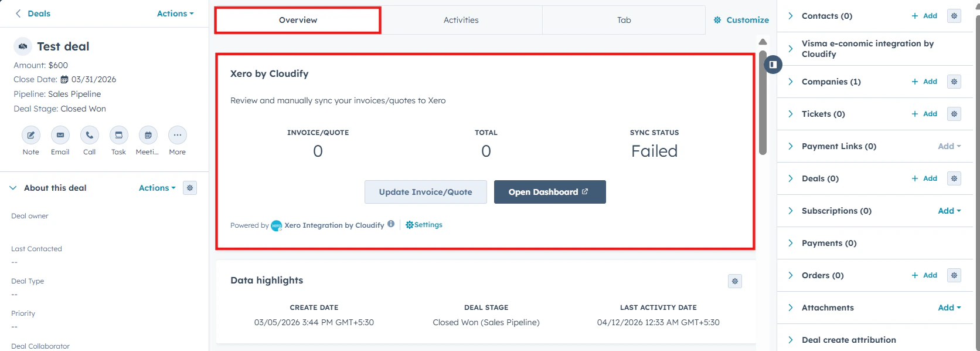
Task: Click the Deal Stage Closed Won value
Action: [x=83, y=109]
